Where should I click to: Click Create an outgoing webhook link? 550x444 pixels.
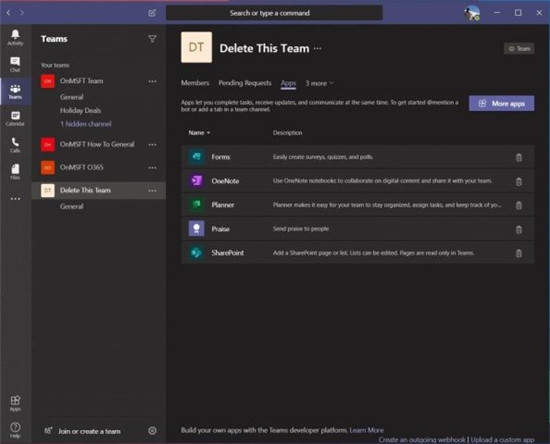click(422, 439)
